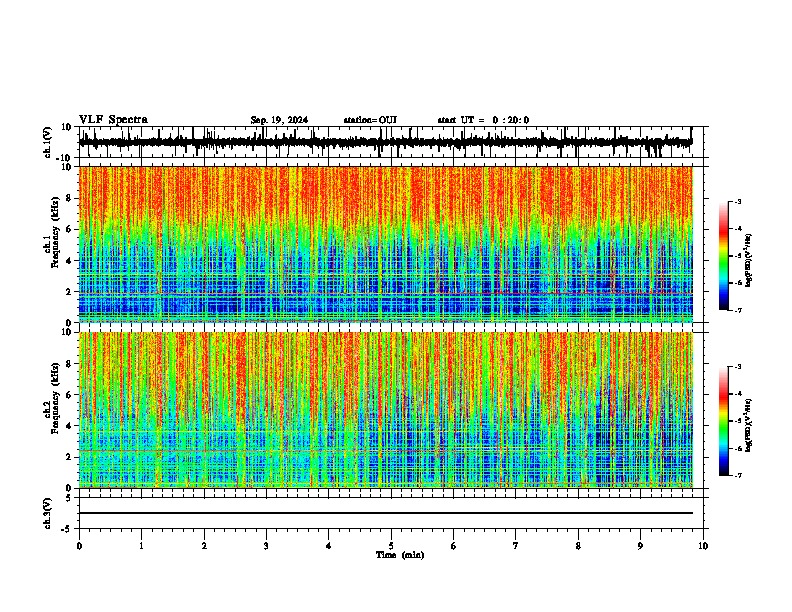The height and width of the screenshot is (612, 792).
Task: Click the ch.2 spectrogram color scale bar
Action: [x=723, y=421]
